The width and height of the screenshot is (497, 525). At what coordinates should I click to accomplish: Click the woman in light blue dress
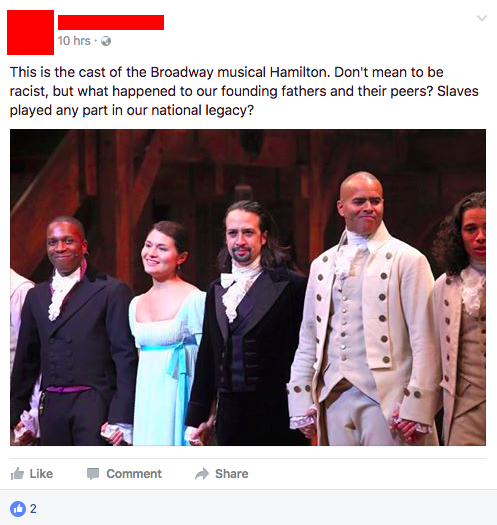[164, 335]
